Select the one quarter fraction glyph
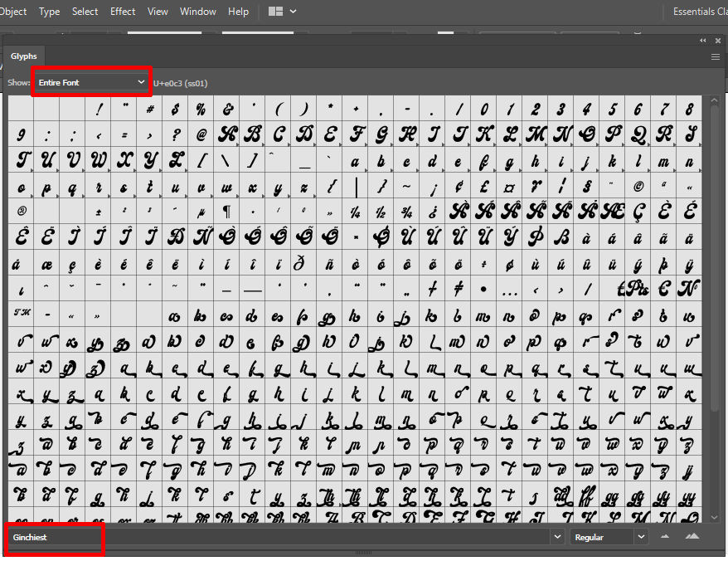 pyautogui.click(x=355, y=212)
